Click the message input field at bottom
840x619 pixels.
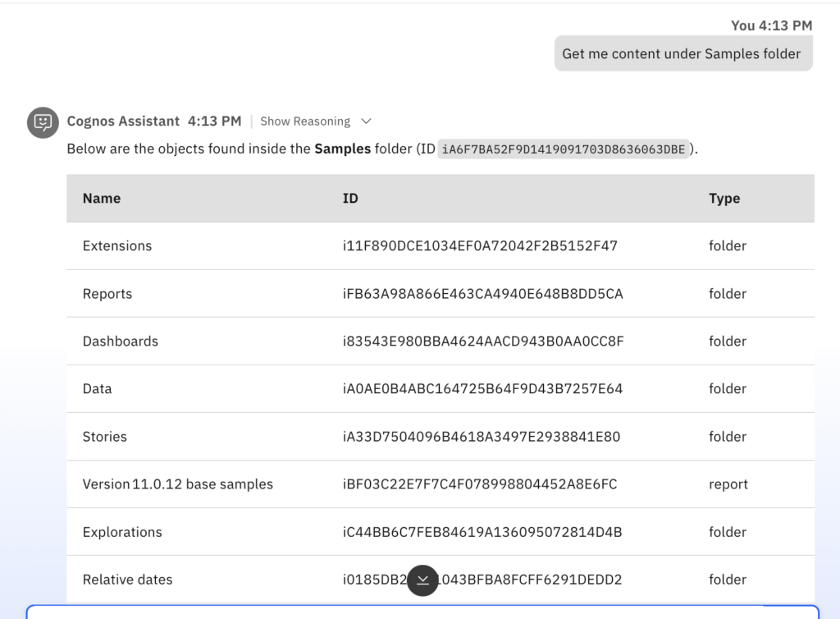click(x=422, y=612)
